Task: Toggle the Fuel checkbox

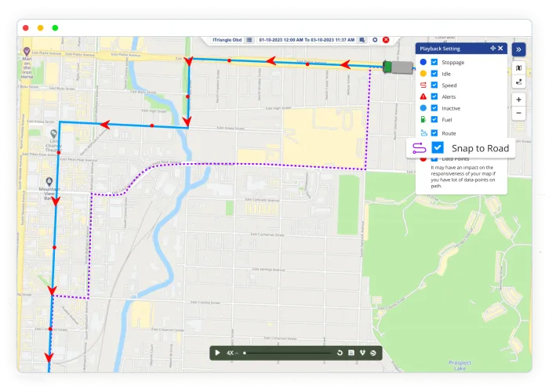Action: (434, 119)
